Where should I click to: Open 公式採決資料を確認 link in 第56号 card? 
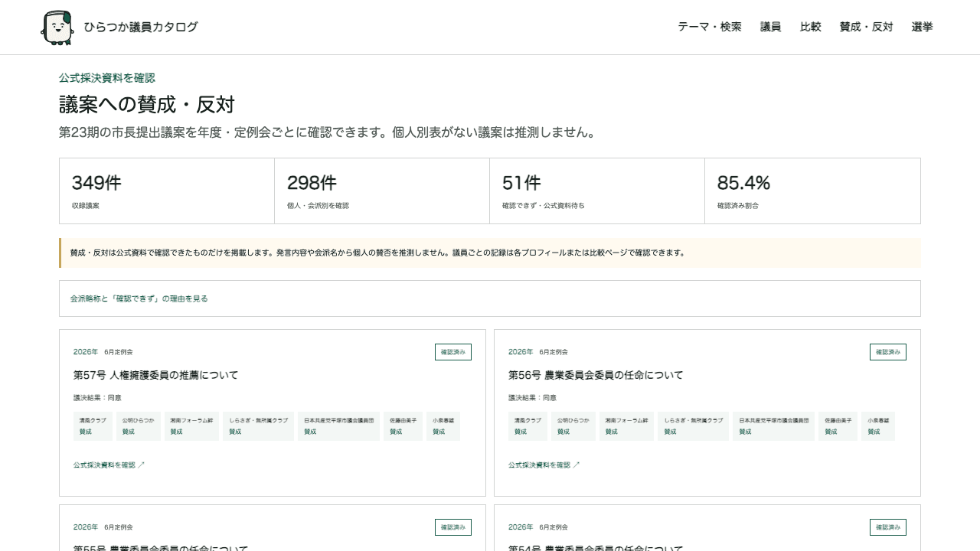click(544, 465)
